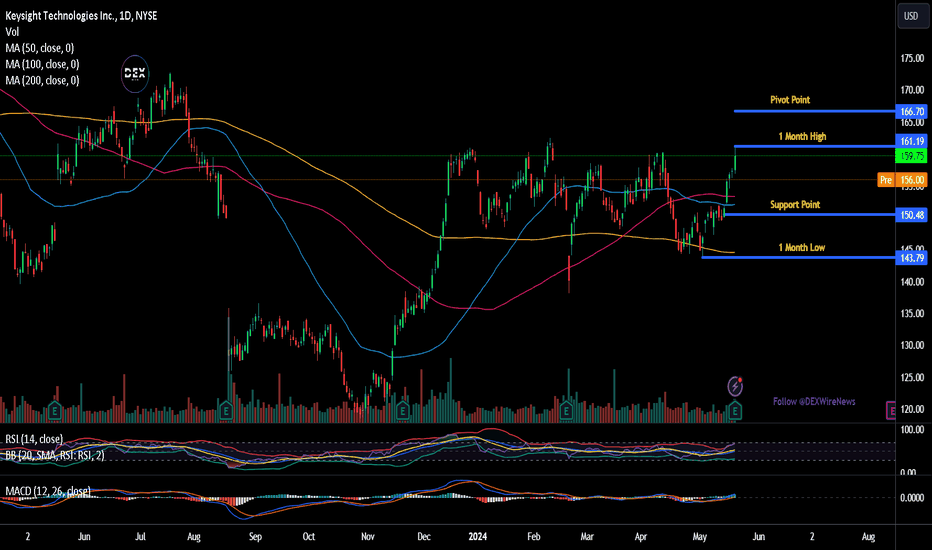Click the Keysight Technologies Inc. chart title

(x=81, y=16)
